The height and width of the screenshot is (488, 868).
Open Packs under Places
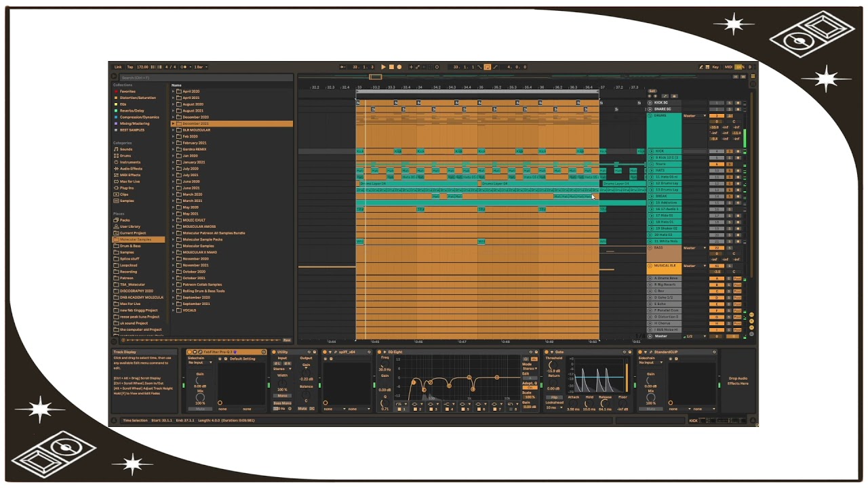pyautogui.click(x=125, y=220)
